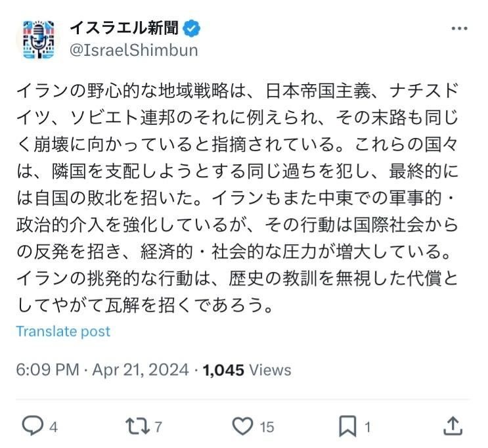Viewport: 488px width, 448px height.
Task: Open the イスラエル新聞 profile avatar
Action: tap(37, 39)
